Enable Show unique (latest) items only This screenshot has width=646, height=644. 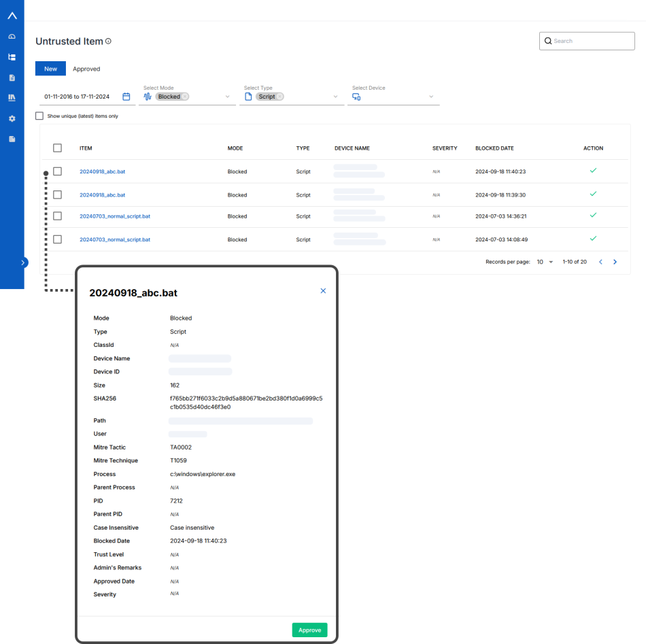tap(39, 116)
